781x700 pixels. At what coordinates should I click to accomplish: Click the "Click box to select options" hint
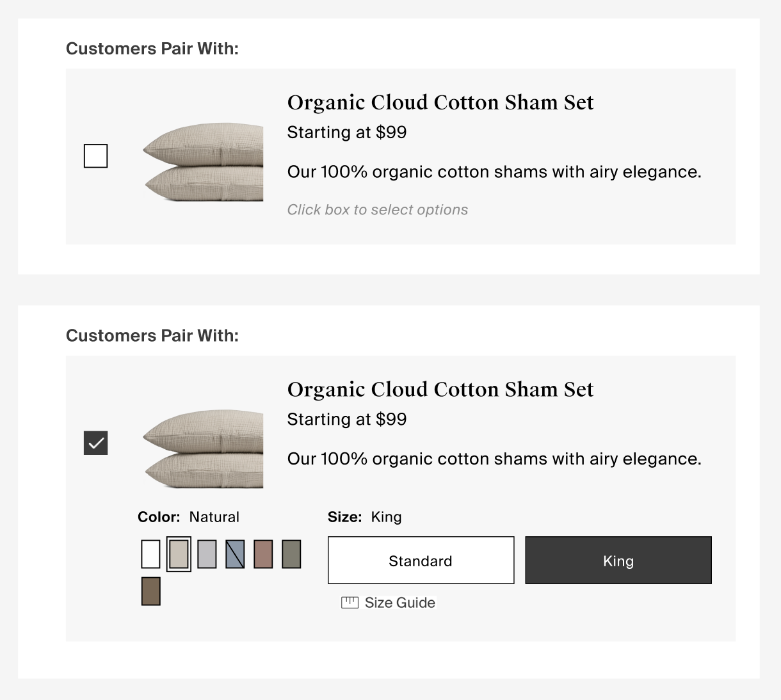pyautogui.click(x=378, y=210)
